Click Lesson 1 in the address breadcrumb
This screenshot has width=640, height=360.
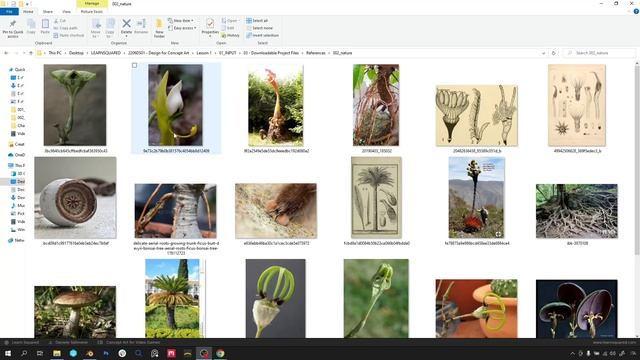click(x=204, y=53)
